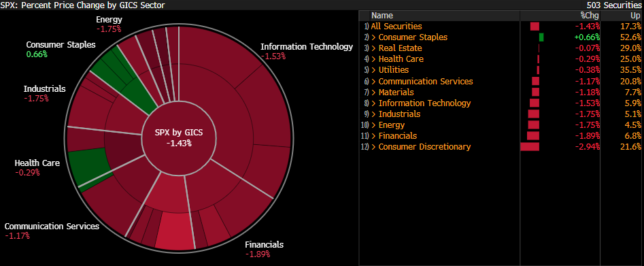Click Consumer Discretionary -2.94% change value
This screenshot has height=266, width=644.
pos(588,147)
